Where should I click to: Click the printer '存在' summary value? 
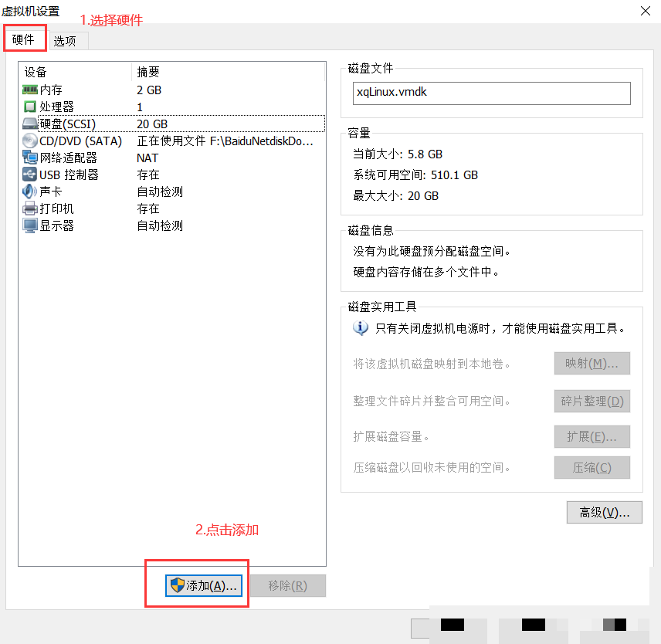[148, 208]
